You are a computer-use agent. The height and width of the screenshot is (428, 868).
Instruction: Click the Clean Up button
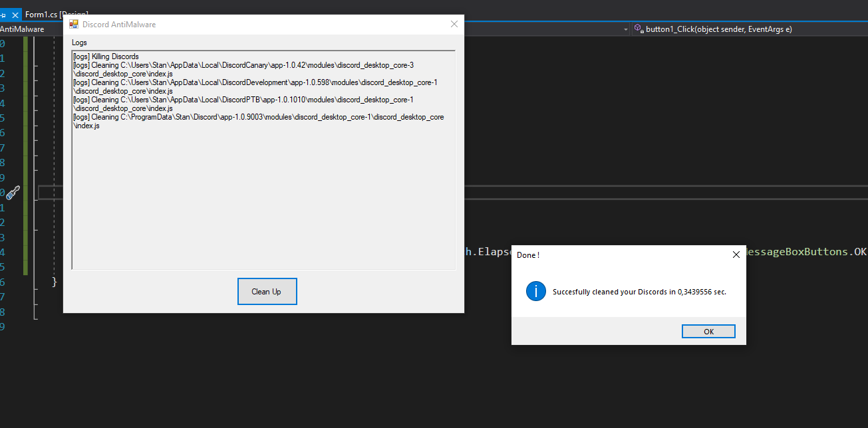click(267, 292)
